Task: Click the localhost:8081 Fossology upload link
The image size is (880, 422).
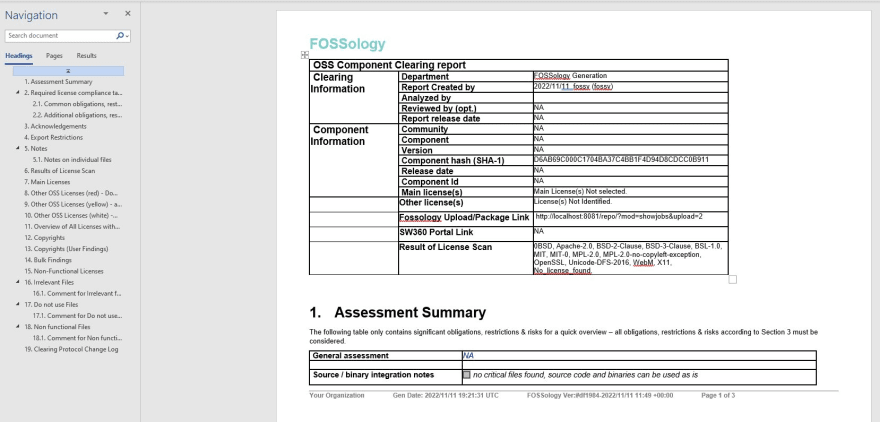Action: click(x=619, y=216)
